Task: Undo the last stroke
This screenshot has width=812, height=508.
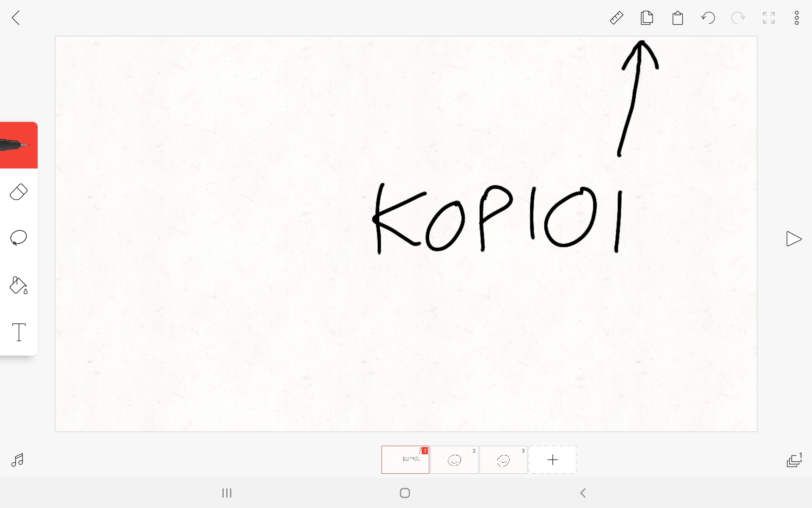Action: (708, 18)
